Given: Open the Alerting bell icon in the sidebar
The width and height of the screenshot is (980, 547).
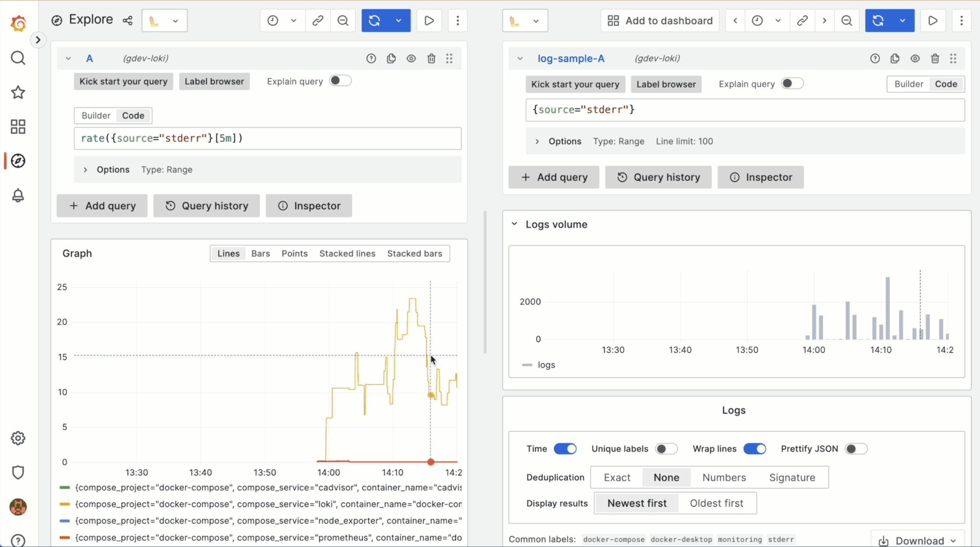Looking at the screenshot, I should pos(17,195).
